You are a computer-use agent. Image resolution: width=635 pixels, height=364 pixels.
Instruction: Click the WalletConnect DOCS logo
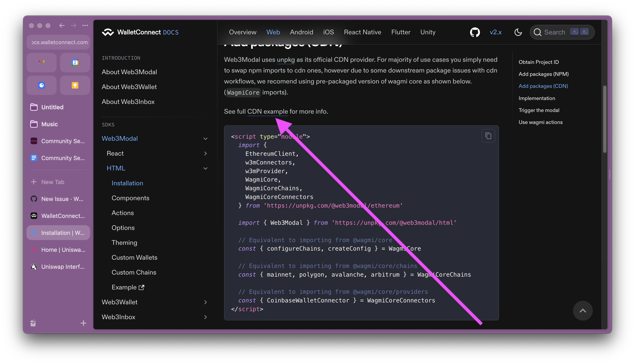(140, 32)
